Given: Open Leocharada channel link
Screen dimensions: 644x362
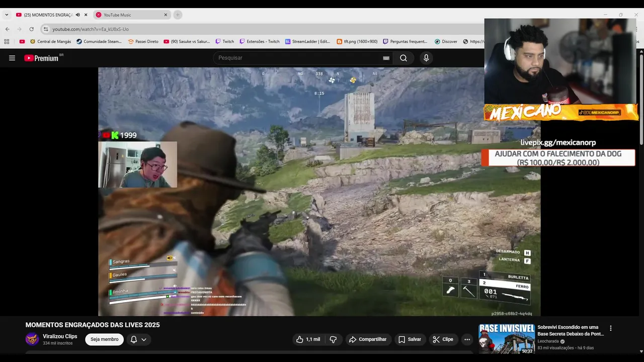Looking at the screenshot, I should 548,341.
